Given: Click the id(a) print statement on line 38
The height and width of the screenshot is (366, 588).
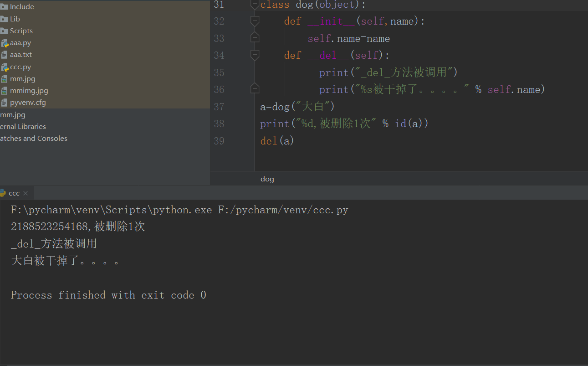Looking at the screenshot, I should (344, 124).
